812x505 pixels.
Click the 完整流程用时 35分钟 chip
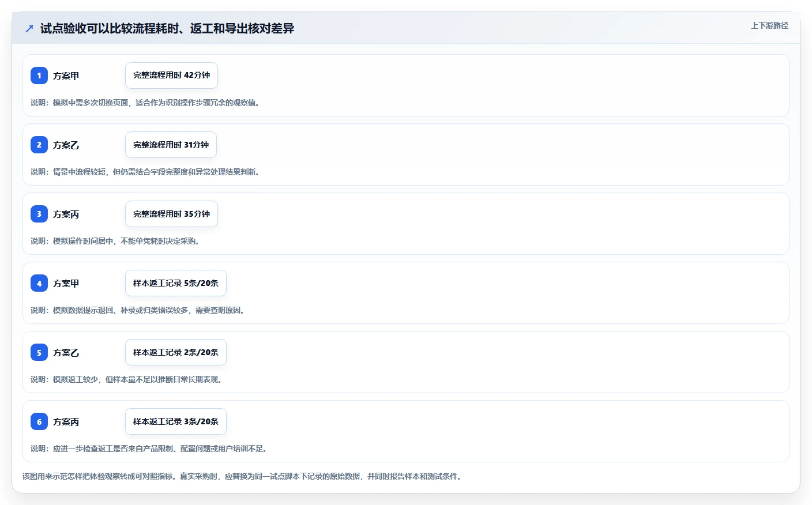171,214
